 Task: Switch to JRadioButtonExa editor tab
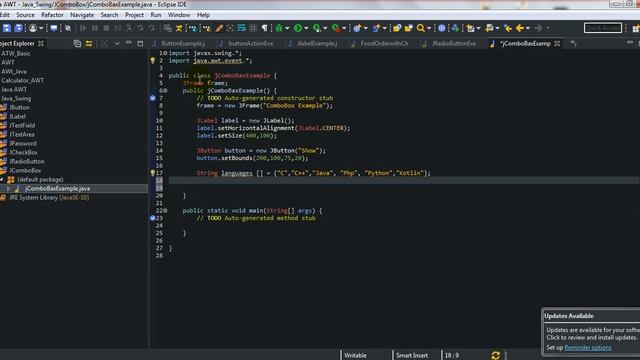[454, 43]
